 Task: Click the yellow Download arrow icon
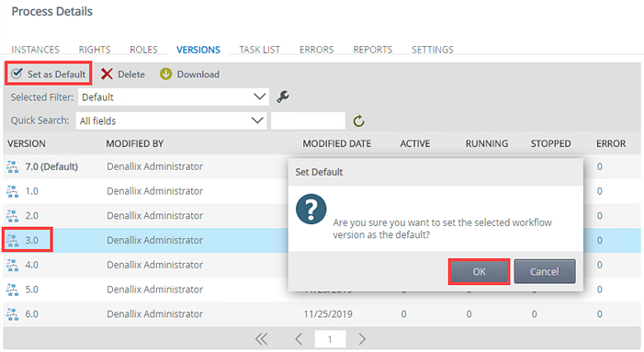coord(166,74)
